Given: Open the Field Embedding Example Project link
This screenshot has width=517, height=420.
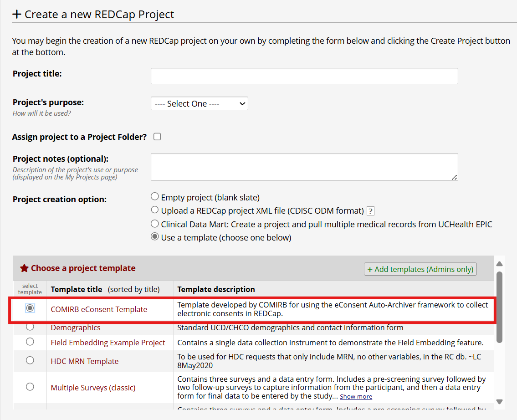Looking at the screenshot, I should coord(108,342).
